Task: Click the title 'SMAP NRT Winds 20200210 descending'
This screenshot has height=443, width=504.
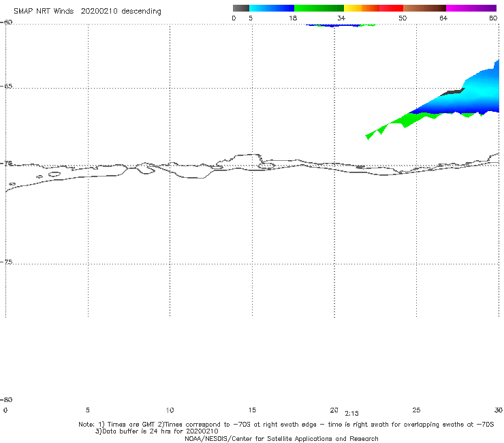Action: 87,12
